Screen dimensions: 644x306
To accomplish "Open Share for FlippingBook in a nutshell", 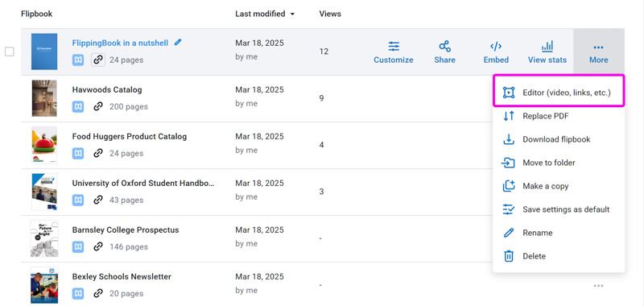I will (x=444, y=52).
